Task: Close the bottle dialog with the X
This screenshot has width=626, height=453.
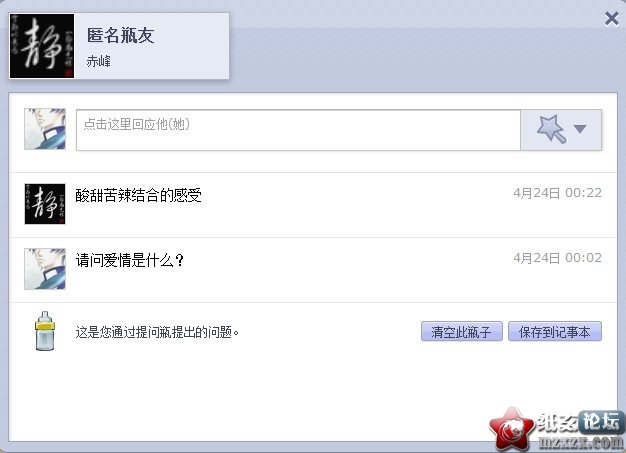Action: tap(612, 18)
